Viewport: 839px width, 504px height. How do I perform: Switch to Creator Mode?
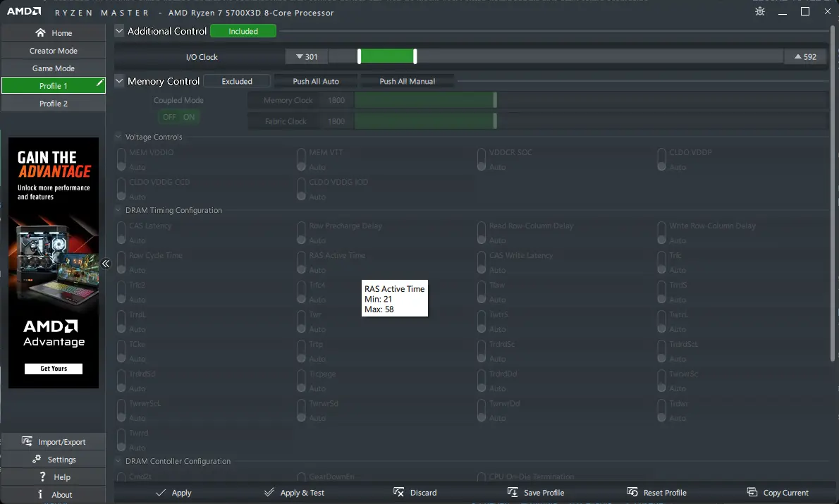coord(54,50)
